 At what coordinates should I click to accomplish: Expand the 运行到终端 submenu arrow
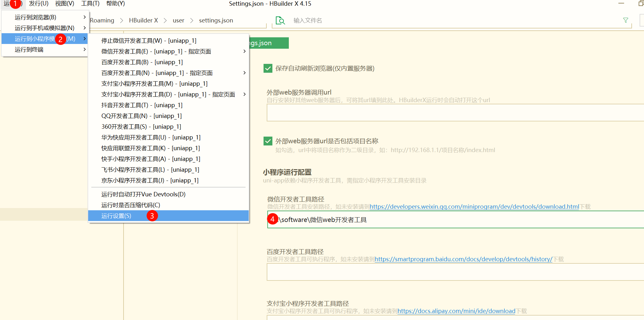[x=84, y=49]
